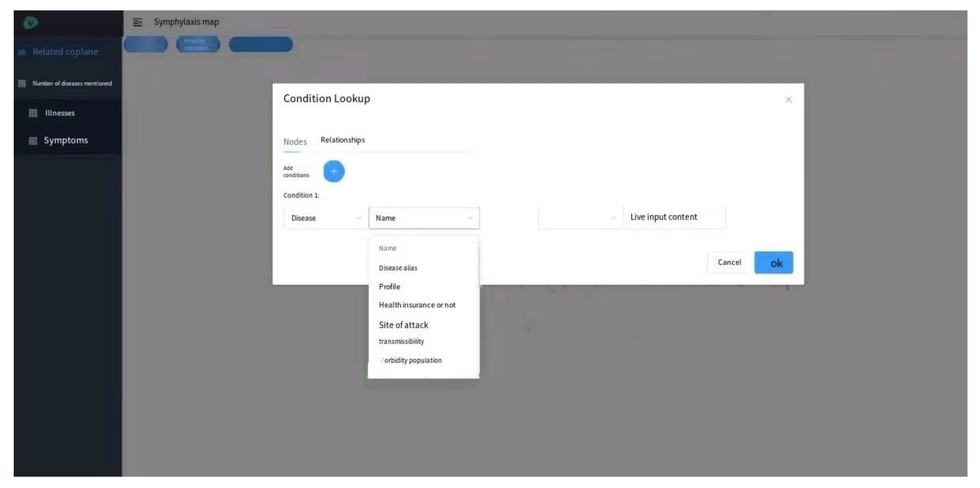This screenshot has height=488, width=980.
Task: Select the transmissibility option
Action: coord(401,342)
